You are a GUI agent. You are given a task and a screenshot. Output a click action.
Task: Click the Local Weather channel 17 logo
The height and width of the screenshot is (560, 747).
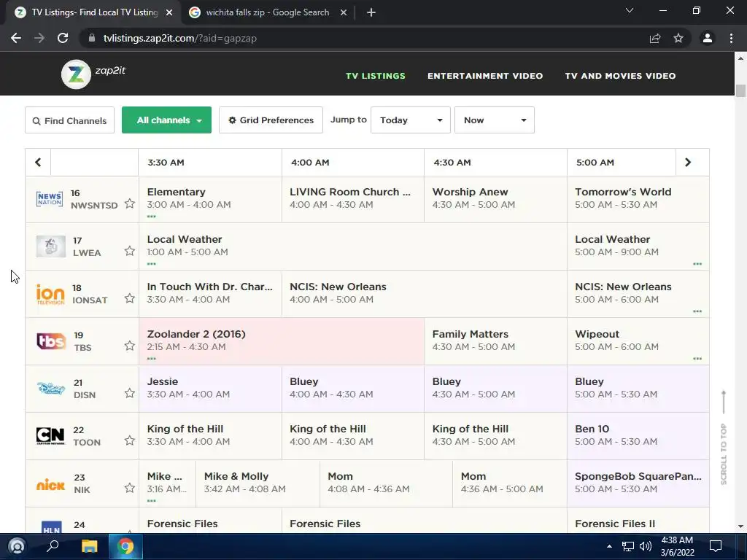tap(51, 246)
